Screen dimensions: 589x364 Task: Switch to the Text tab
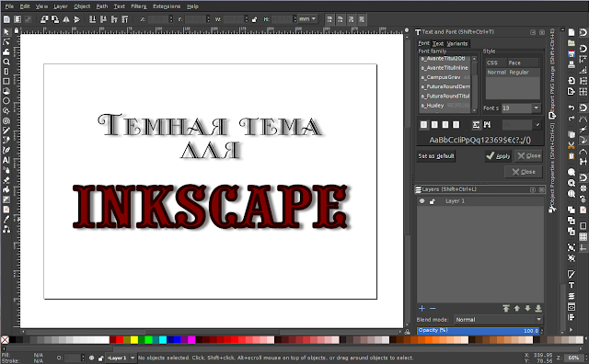coord(438,43)
